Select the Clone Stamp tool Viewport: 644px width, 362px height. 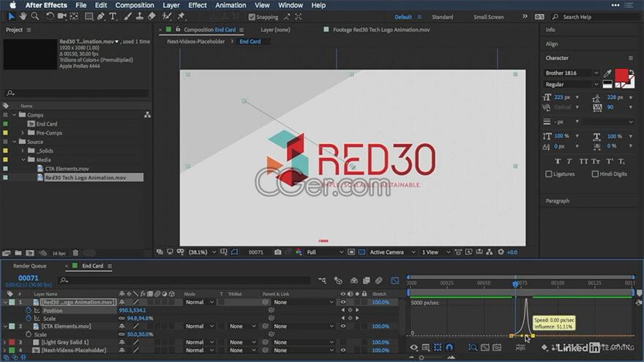click(140, 16)
